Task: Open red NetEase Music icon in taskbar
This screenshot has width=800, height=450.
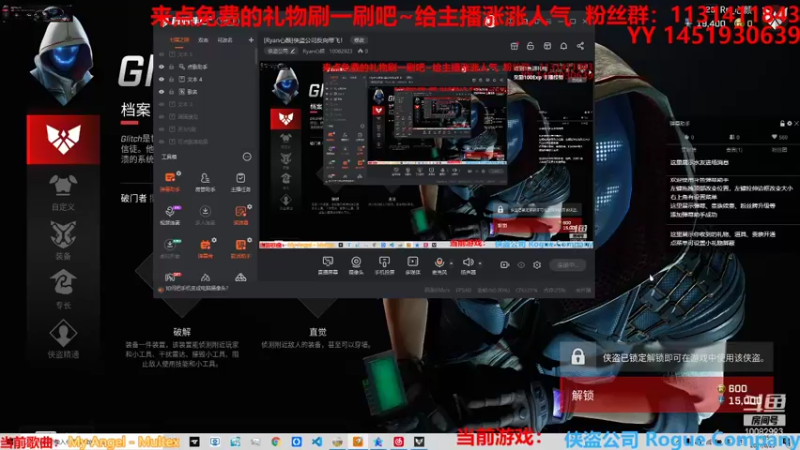Action: pyautogui.click(x=398, y=441)
